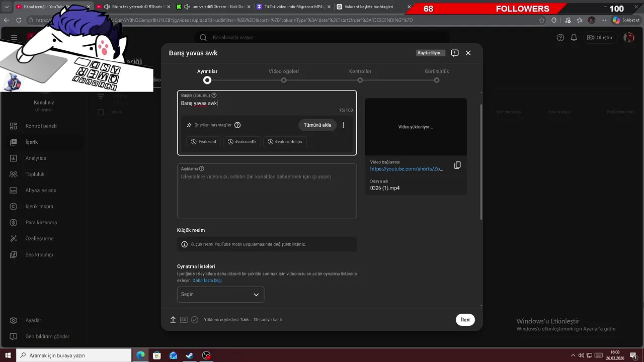Select the Ayrıntılar step
Image resolution: width=644 pixels, height=362 pixels.
point(207,75)
